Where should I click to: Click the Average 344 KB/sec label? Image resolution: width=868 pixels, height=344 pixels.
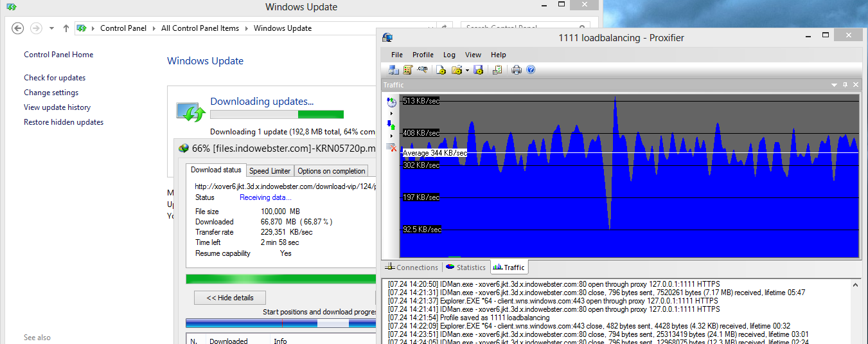[434, 153]
